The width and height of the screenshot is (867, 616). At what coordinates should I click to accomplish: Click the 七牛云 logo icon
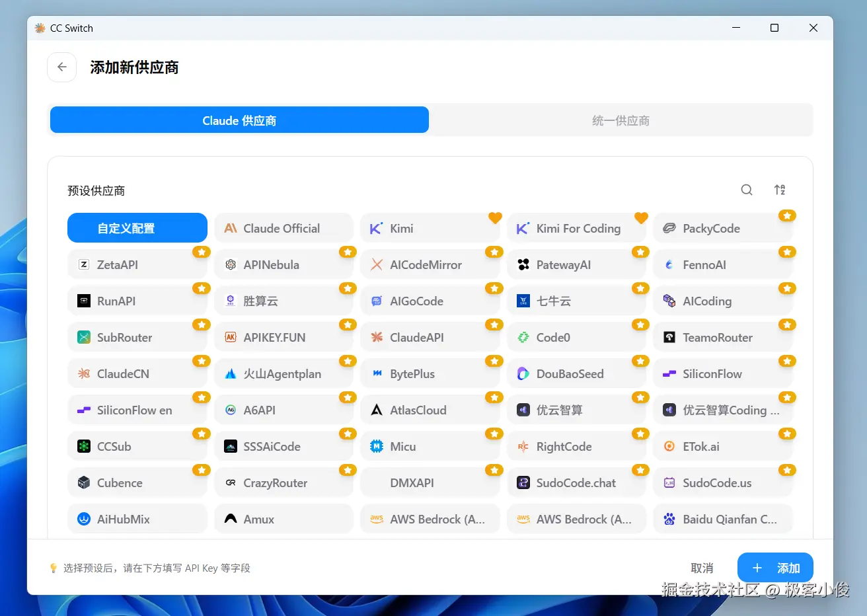click(x=523, y=301)
